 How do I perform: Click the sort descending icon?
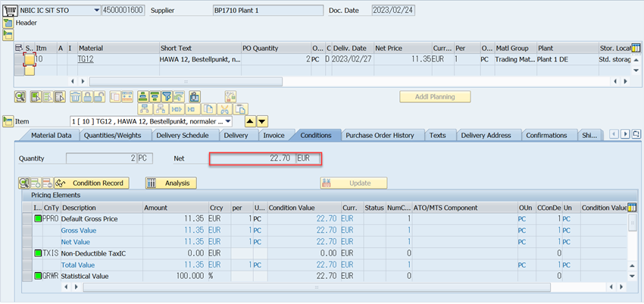(x=155, y=97)
